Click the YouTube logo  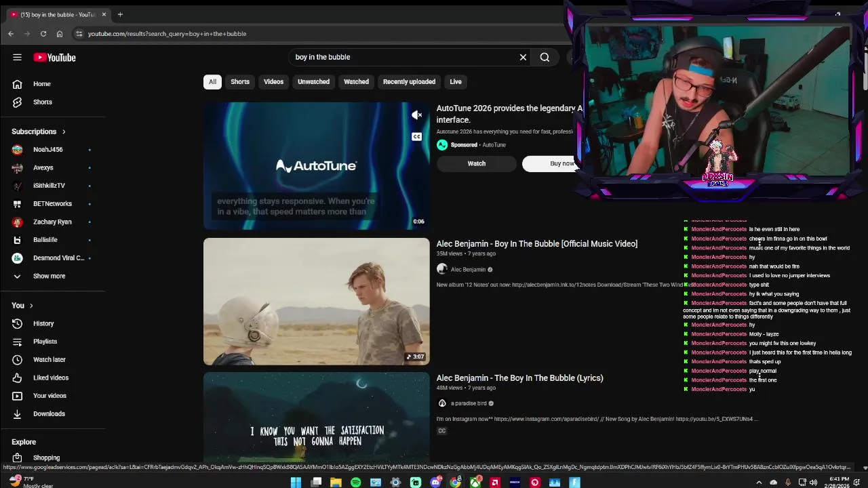point(54,58)
